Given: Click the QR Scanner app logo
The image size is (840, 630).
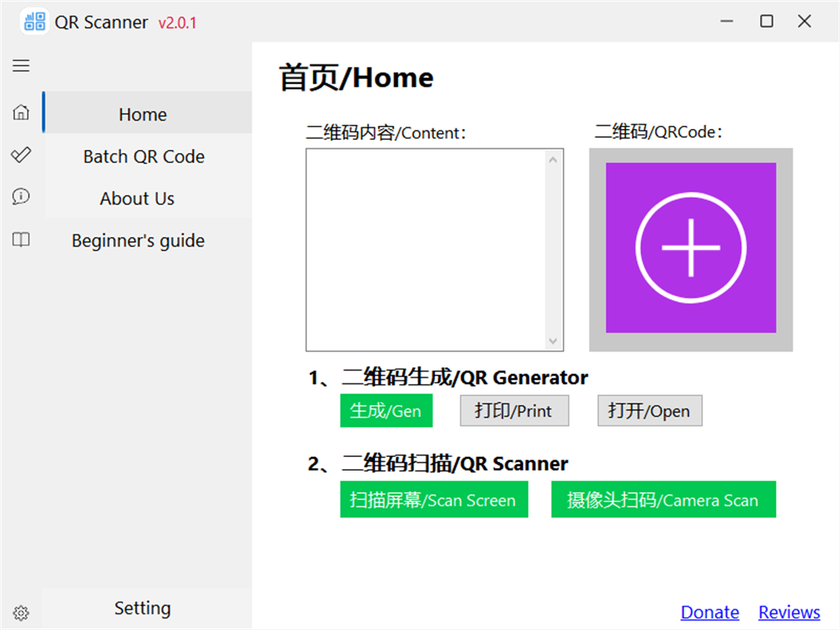Looking at the screenshot, I should [x=34, y=21].
